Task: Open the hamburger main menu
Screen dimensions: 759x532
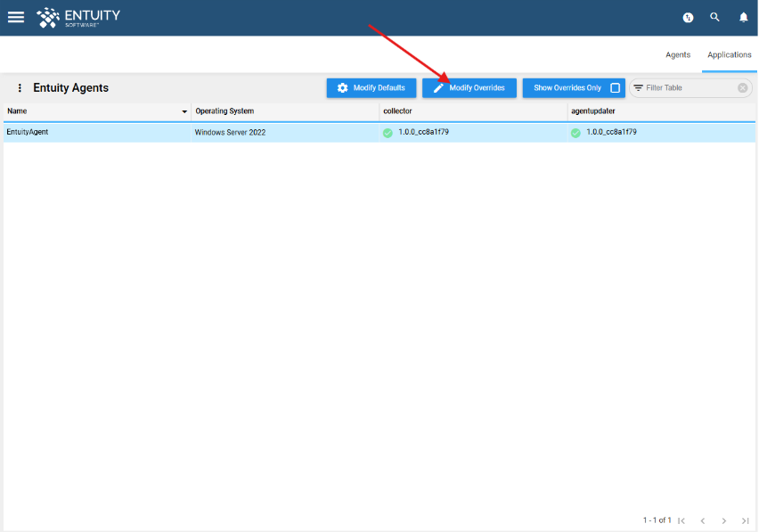Action: (16, 18)
